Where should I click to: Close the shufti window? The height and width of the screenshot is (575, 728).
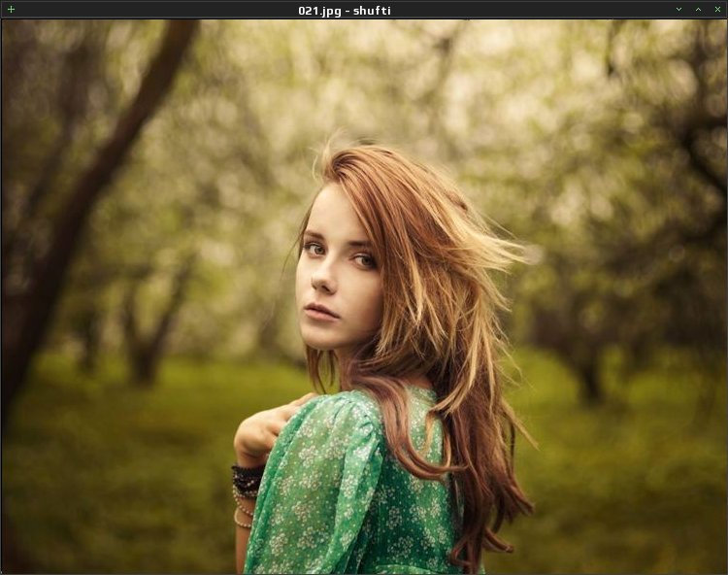[x=717, y=10]
